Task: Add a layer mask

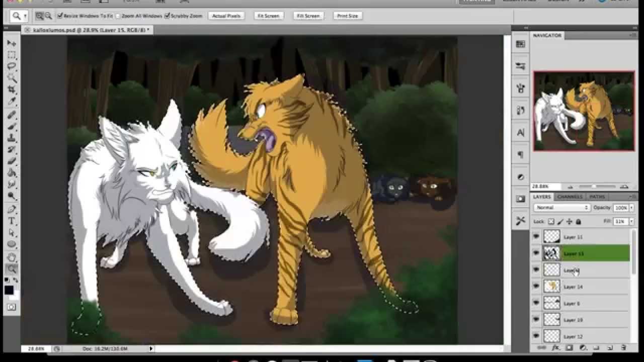Action: 569,347
